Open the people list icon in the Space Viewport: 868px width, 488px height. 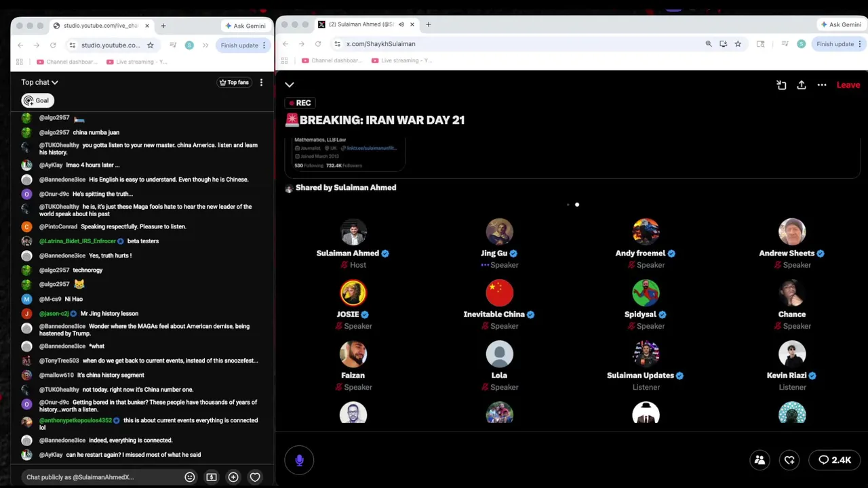click(759, 460)
